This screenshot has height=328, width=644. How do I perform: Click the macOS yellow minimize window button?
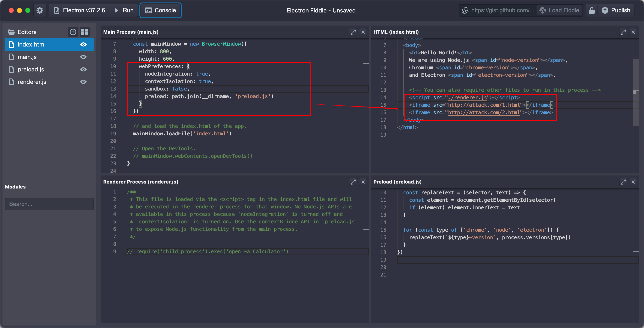(x=20, y=10)
